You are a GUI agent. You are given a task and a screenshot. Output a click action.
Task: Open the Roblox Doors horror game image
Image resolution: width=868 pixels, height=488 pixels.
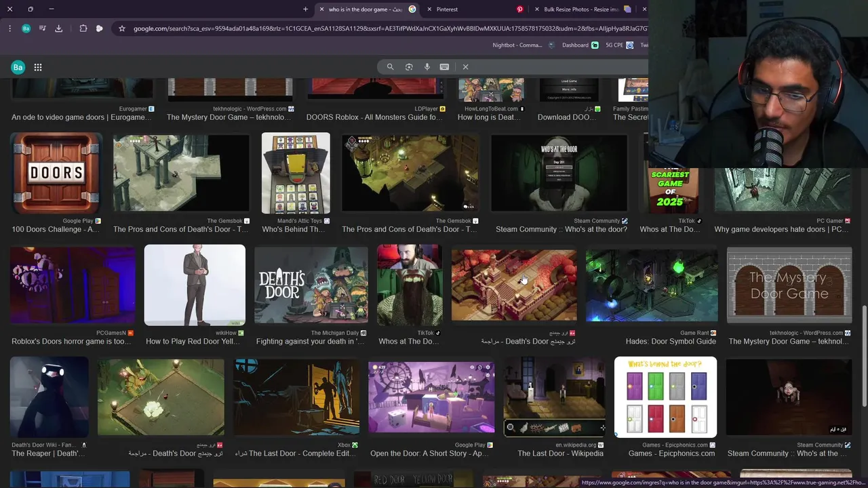click(73, 285)
